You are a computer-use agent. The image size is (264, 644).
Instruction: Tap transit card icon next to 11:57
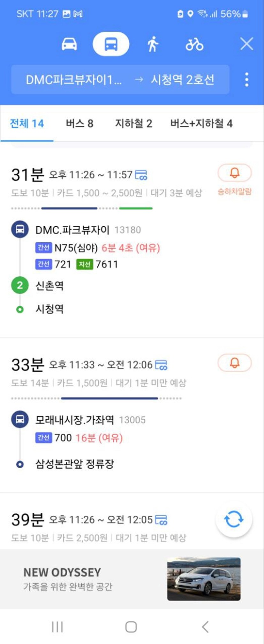pos(141,175)
